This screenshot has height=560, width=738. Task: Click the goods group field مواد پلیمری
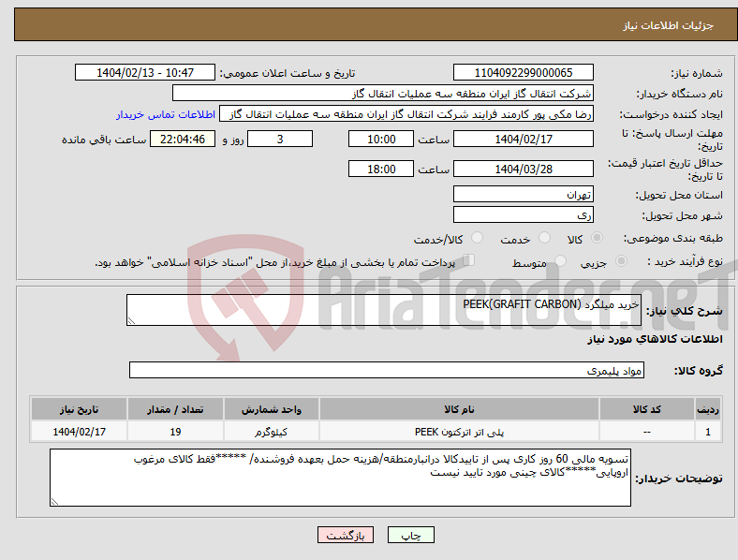pos(387,370)
